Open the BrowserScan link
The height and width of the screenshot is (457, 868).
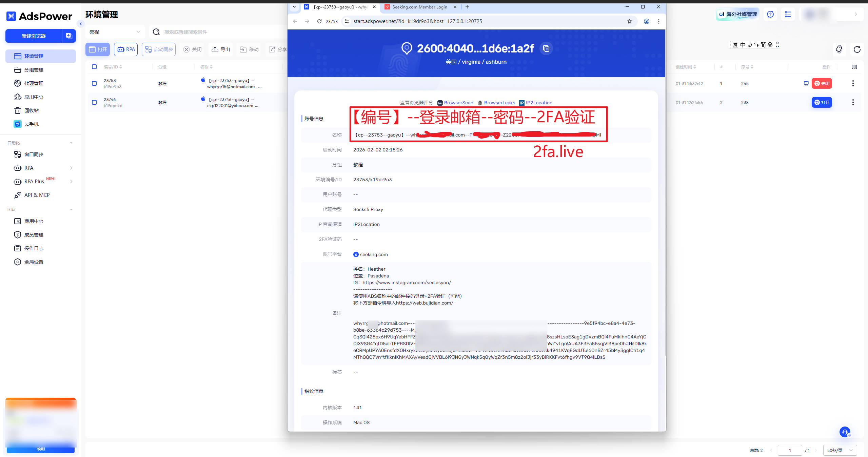coord(458,103)
